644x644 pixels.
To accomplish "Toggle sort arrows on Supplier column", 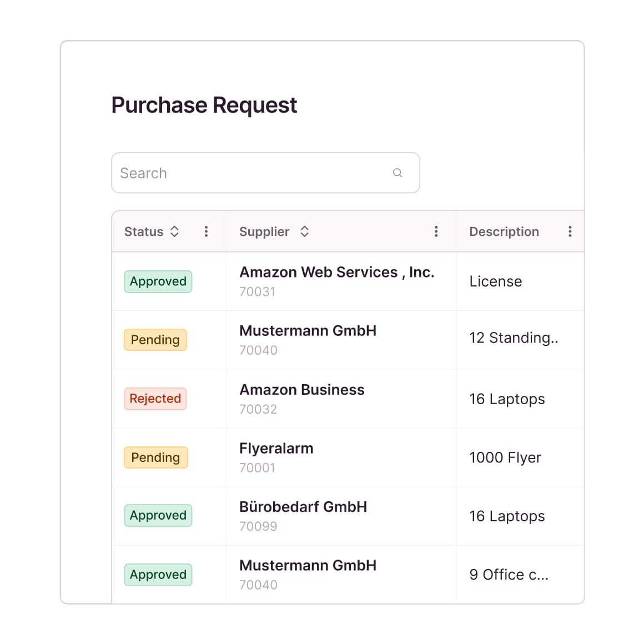I will coord(304,232).
